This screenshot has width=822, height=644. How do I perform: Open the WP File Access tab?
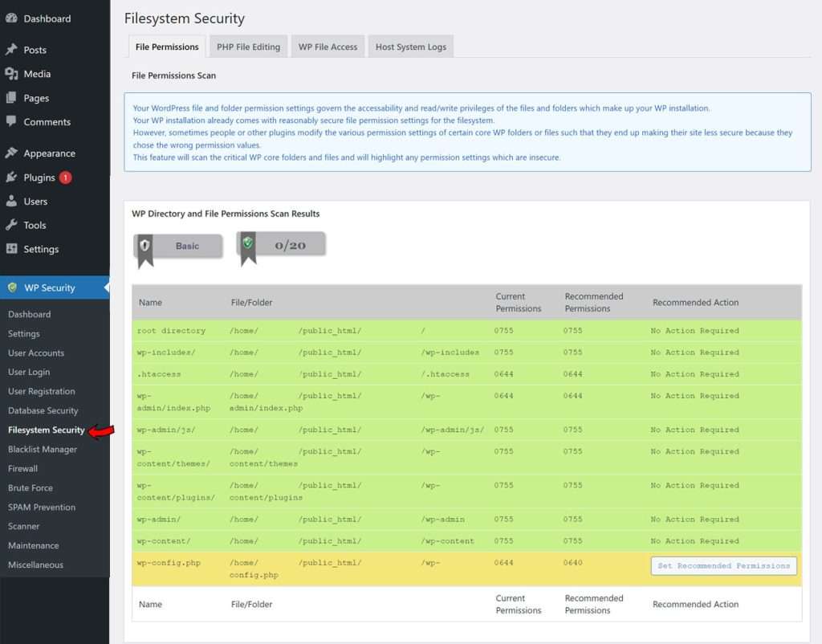point(328,47)
